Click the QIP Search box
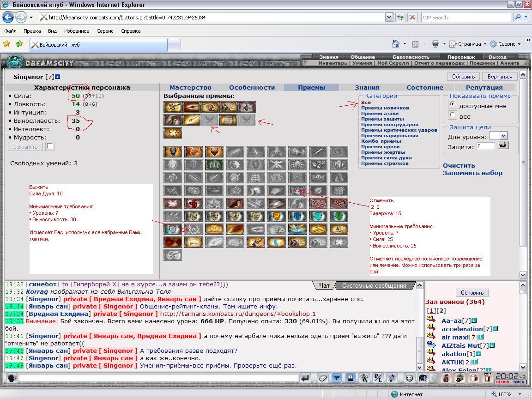The height and width of the screenshot is (399, 532). point(466,17)
